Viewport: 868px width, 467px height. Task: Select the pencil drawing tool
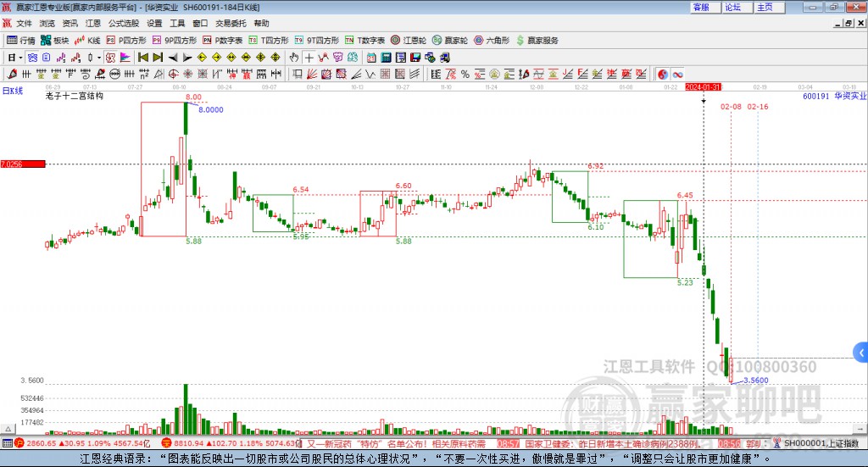click(x=12, y=74)
